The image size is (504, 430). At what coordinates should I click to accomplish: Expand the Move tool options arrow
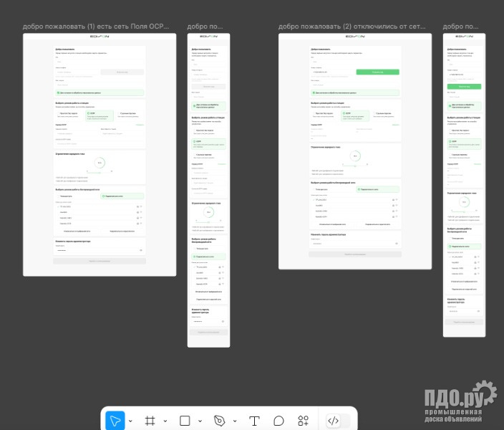coord(130,421)
